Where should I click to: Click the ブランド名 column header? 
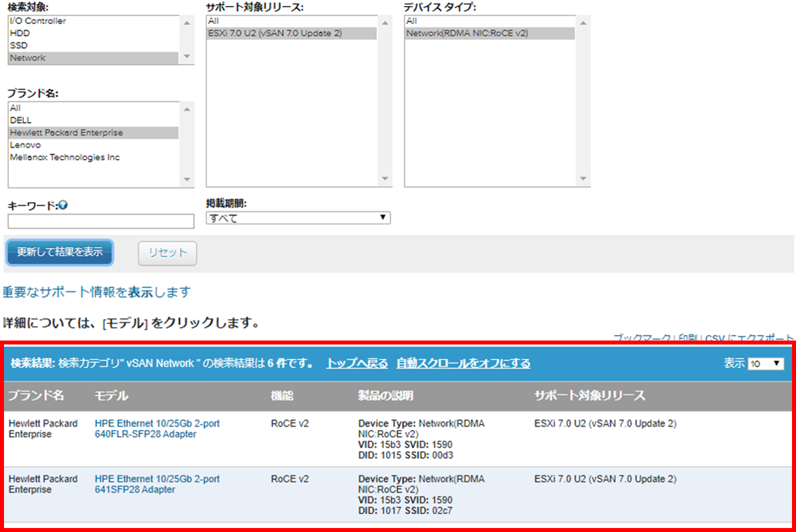pos(36,395)
